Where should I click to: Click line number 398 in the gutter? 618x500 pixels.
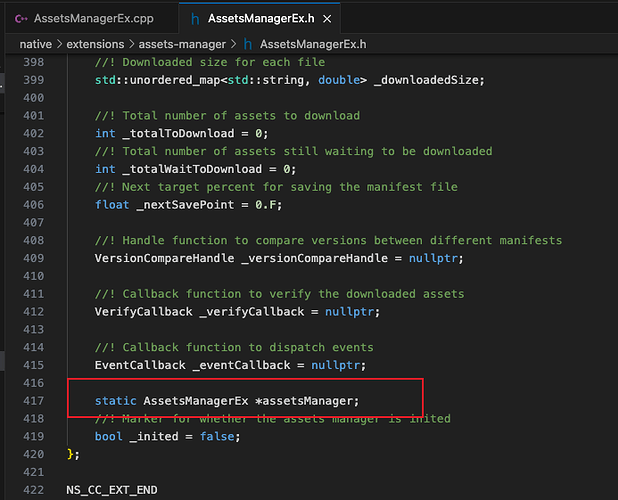coord(34,62)
